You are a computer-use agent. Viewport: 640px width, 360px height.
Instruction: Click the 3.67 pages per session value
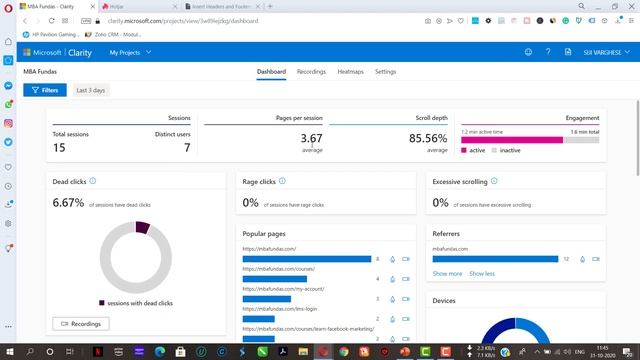[x=311, y=138]
